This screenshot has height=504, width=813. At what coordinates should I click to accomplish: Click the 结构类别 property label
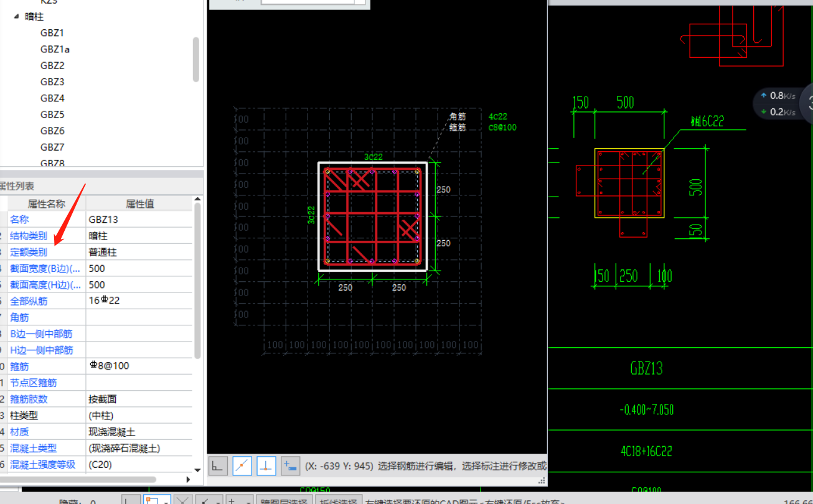tap(28, 236)
